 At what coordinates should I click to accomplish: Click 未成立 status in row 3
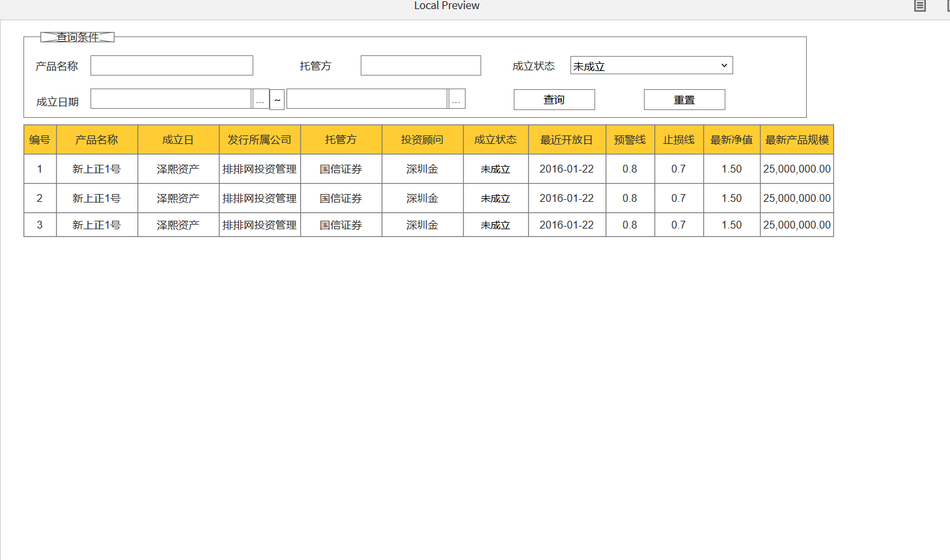(496, 225)
